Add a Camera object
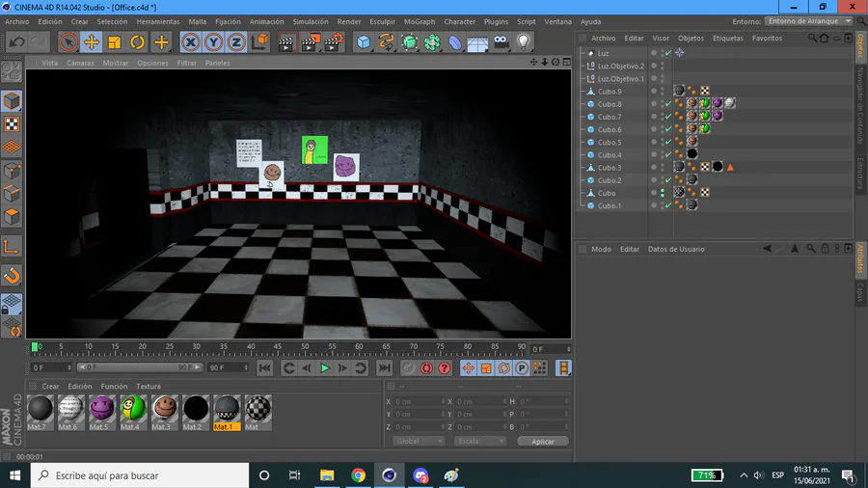This screenshot has width=868, height=488. tap(501, 42)
